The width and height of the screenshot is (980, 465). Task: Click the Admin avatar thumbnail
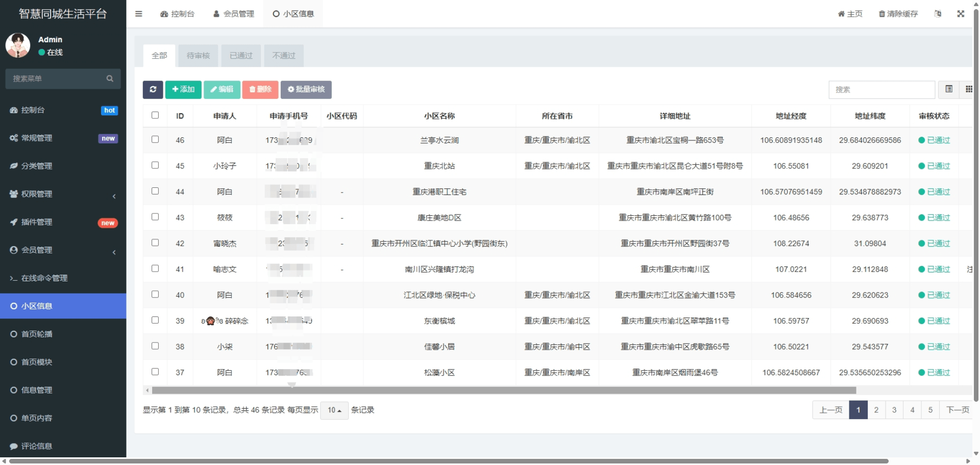coord(18,45)
